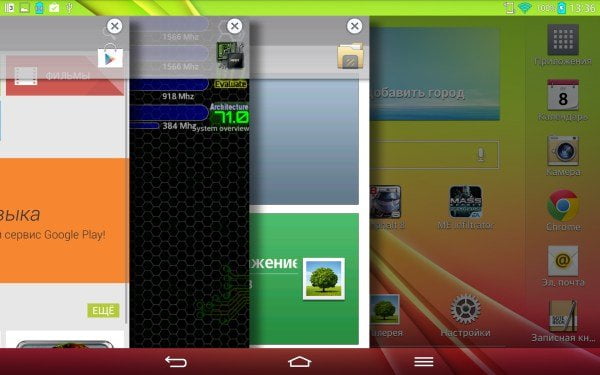600x375 pixels.
Task: Tap the 918 Mhz frequency bar
Action: click(x=170, y=84)
